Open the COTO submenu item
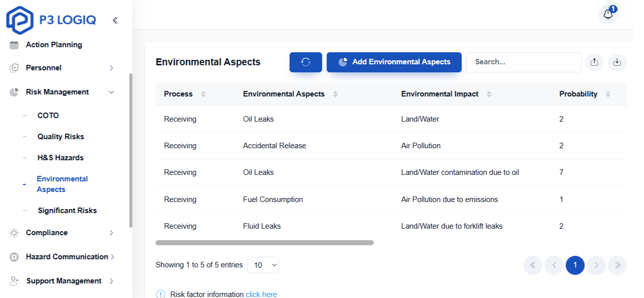Image resolution: width=644 pixels, height=298 pixels. coord(48,116)
